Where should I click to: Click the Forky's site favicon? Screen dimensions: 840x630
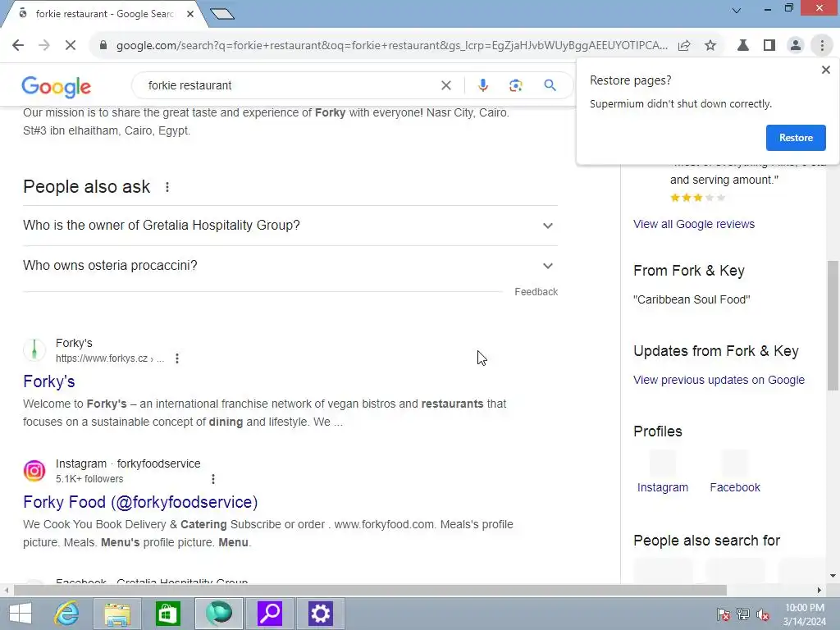pyautogui.click(x=34, y=349)
